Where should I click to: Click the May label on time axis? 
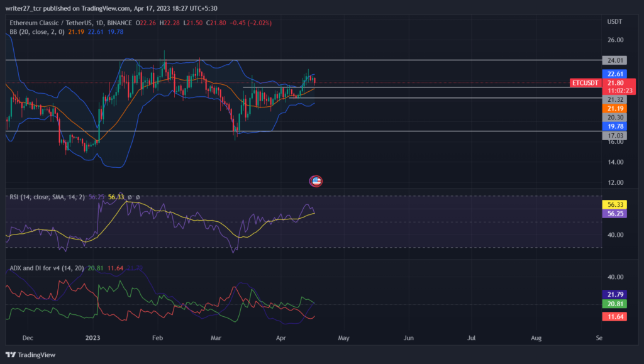point(343,338)
